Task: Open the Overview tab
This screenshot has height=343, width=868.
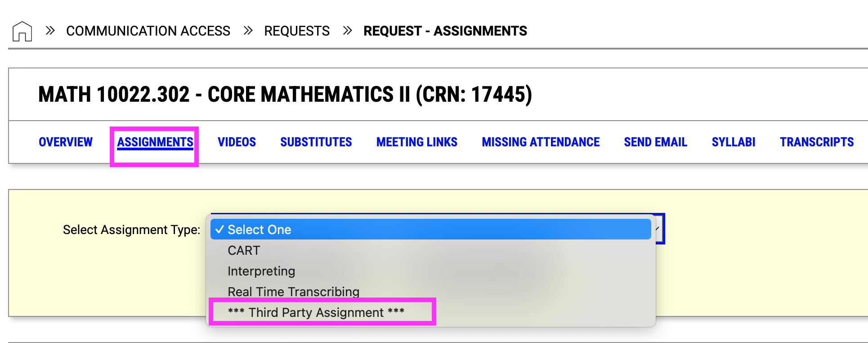Action: coord(66,142)
